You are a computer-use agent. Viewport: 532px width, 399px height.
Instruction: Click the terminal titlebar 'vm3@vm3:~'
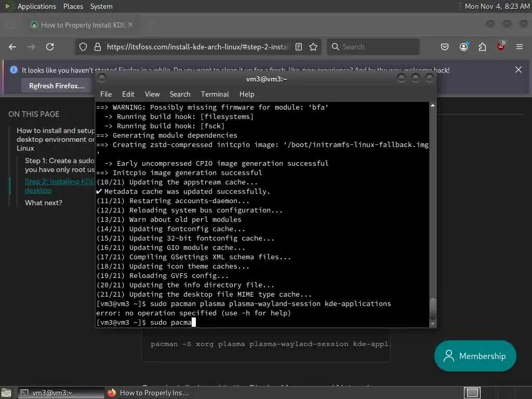[x=267, y=79]
